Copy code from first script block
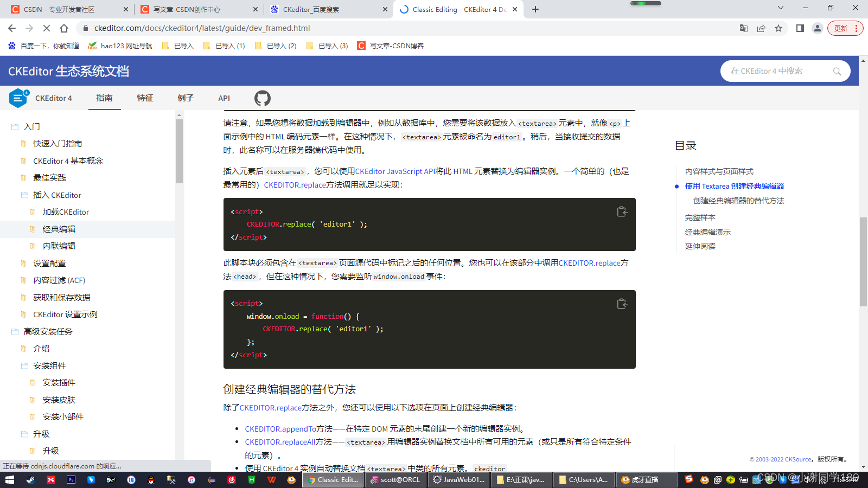The height and width of the screenshot is (488, 868). 623,212
